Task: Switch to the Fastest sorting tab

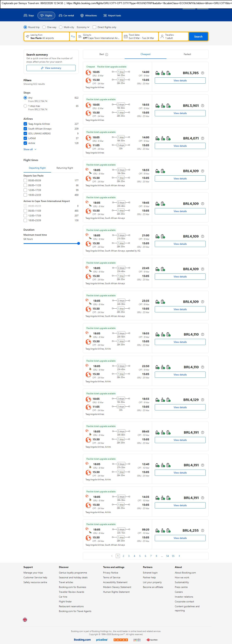Action: (x=187, y=54)
